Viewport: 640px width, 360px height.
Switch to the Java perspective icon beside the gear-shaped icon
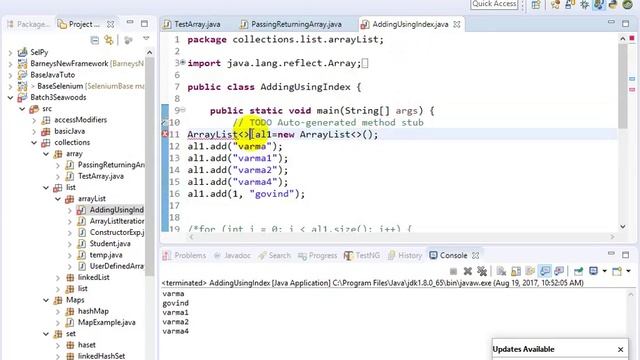pos(570,5)
